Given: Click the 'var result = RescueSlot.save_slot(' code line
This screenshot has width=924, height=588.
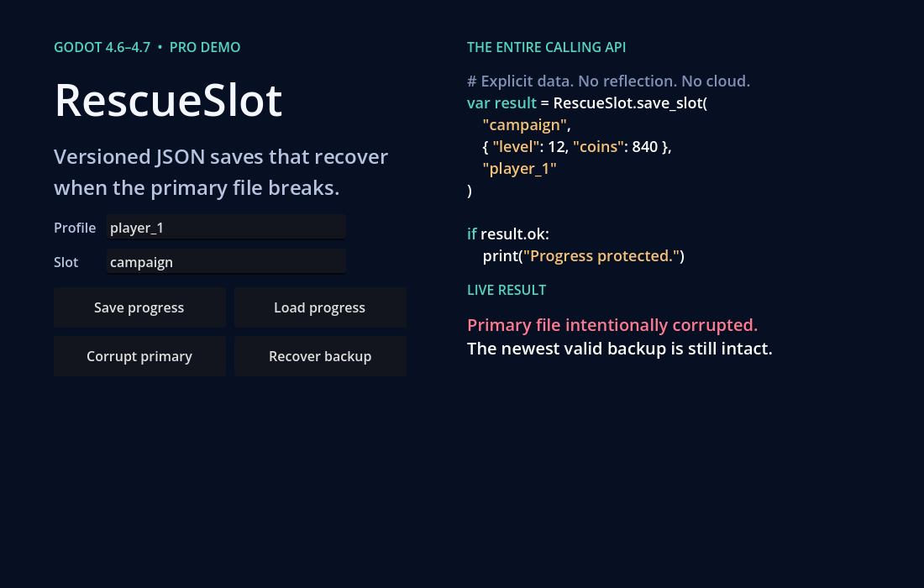Looking at the screenshot, I should pyautogui.click(x=587, y=103).
